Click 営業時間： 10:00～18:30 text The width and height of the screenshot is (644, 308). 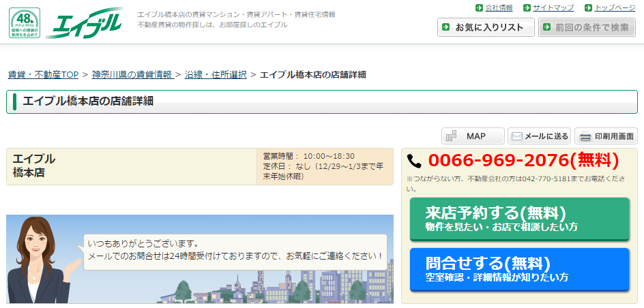tap(309, 156)
